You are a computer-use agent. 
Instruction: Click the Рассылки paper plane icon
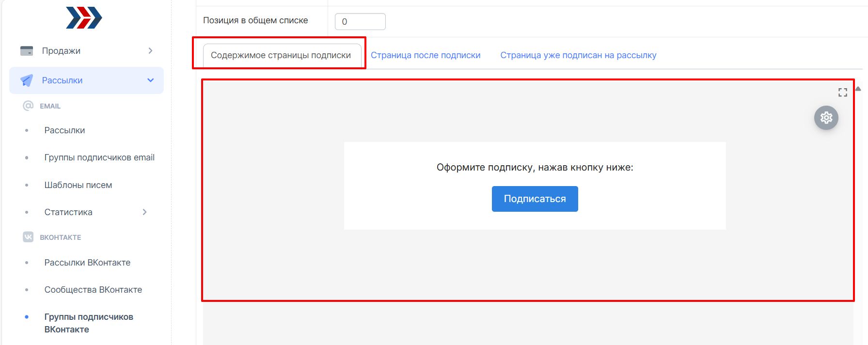click(x=27, y=80)
